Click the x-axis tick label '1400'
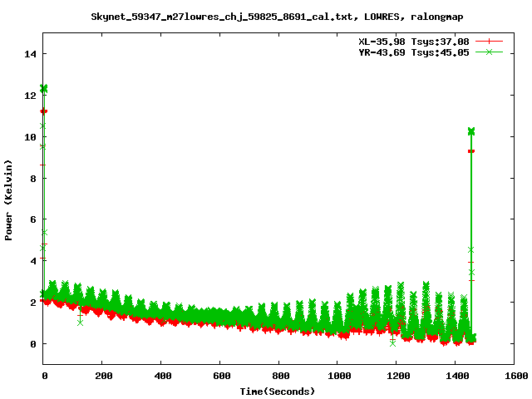 coord(457,376)
